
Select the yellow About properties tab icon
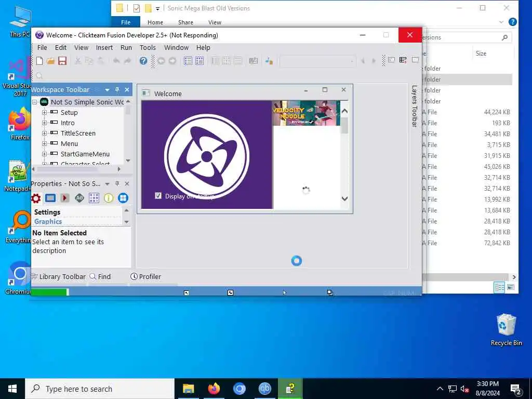109,198
